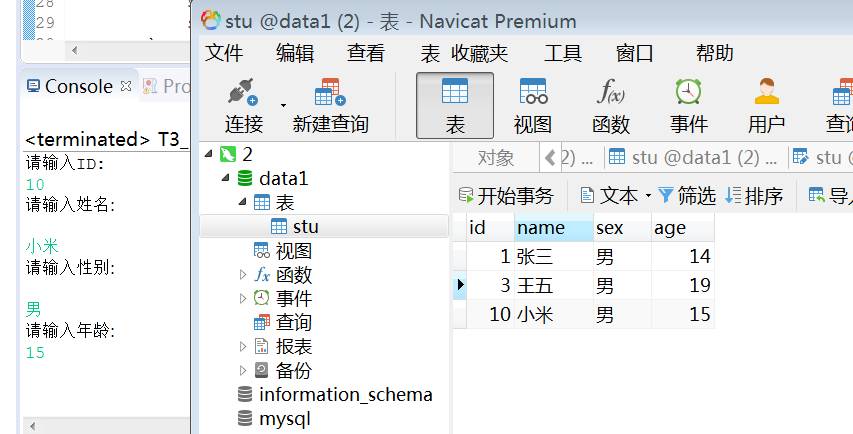Click the Eclipse editor scroll-left arrow
Viewport: 853px width, 434px height.
[x=75, y=51]
